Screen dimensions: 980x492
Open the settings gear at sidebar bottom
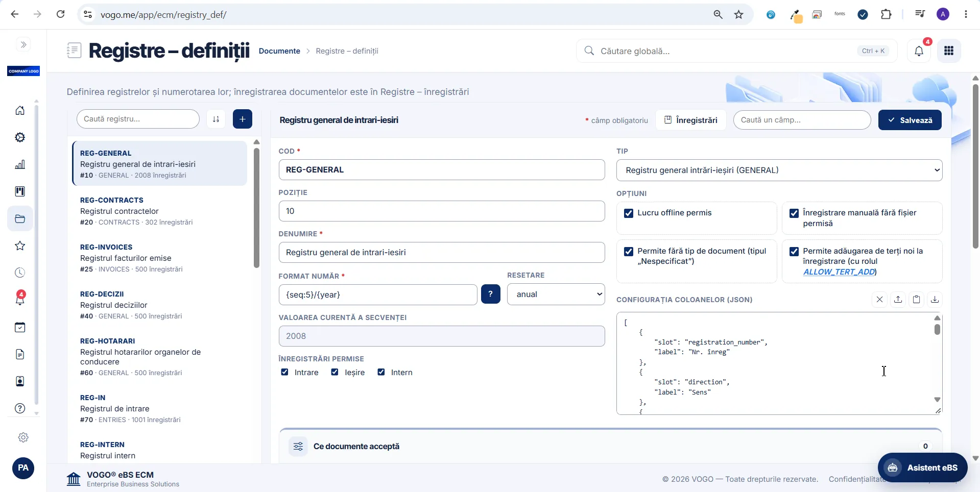(x=23, y=437)
